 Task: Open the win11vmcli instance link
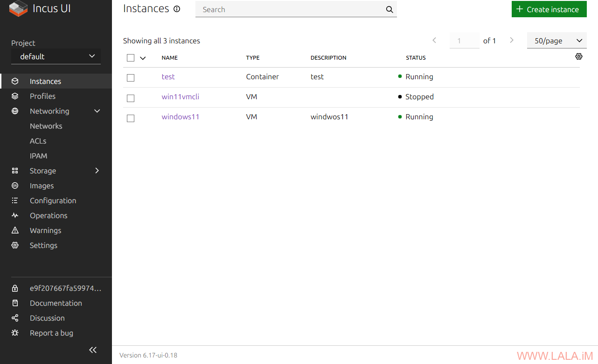(x=180, y=97)
